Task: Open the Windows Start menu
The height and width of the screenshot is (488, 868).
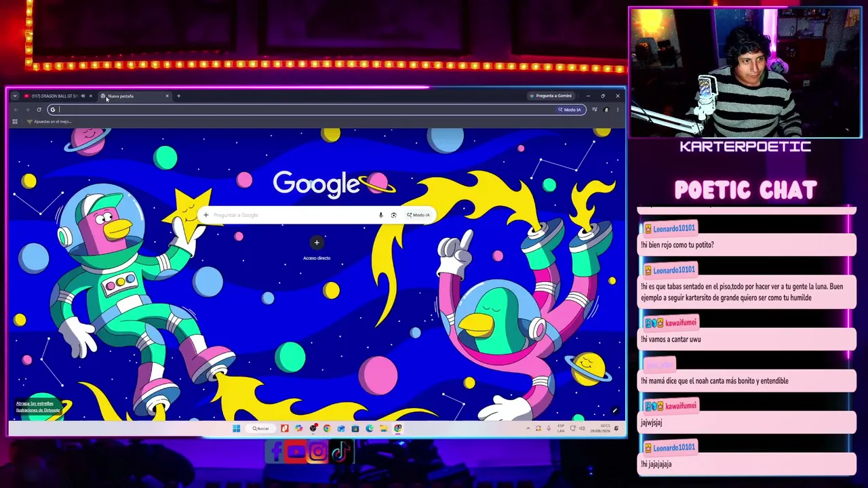Action: (236, 428)
